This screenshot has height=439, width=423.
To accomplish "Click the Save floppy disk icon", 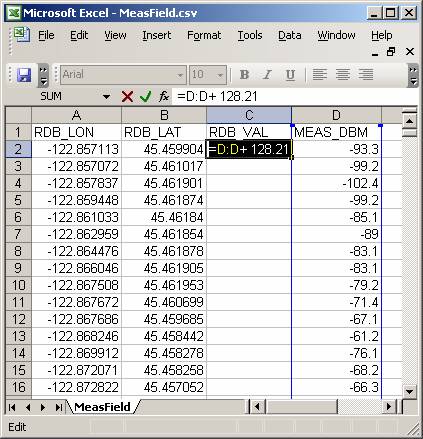I will click(x=24, y=75).
